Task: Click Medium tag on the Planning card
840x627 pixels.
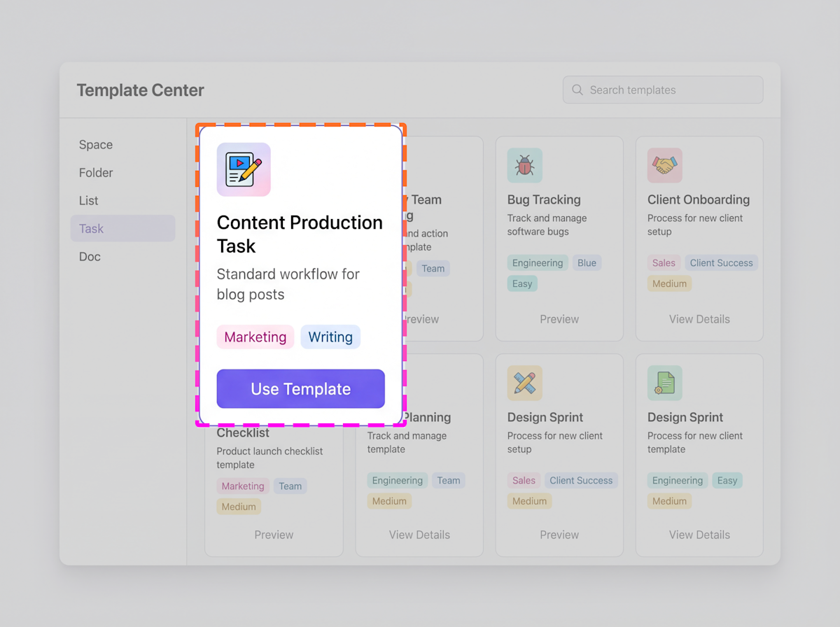Action: (x=389, y=501)
